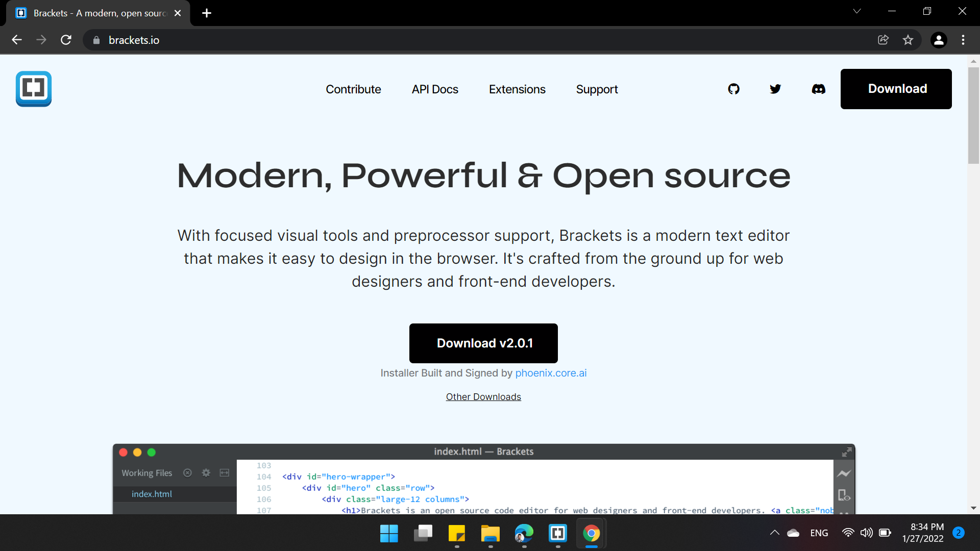Open the Support nav item
This screenshot has height=551, width=980.
597,89
